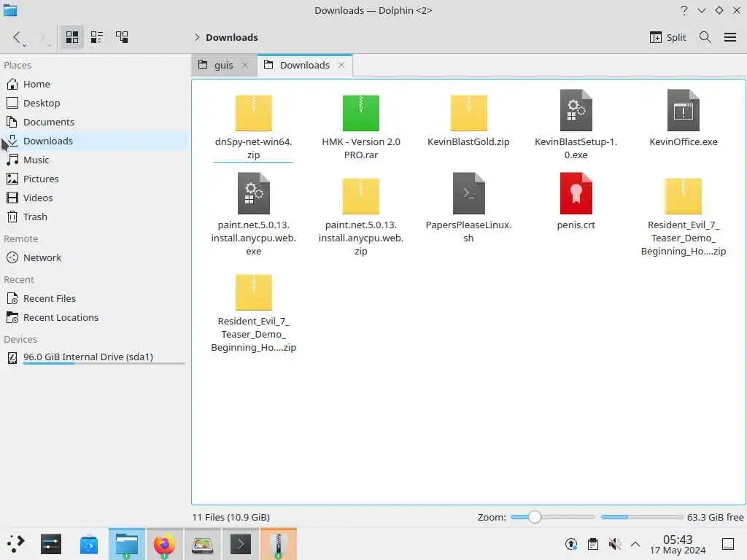Select paint.net.5.0.13.install.anycpu.web.exe icon
747x560 pixels.
(x=253, y=193)
